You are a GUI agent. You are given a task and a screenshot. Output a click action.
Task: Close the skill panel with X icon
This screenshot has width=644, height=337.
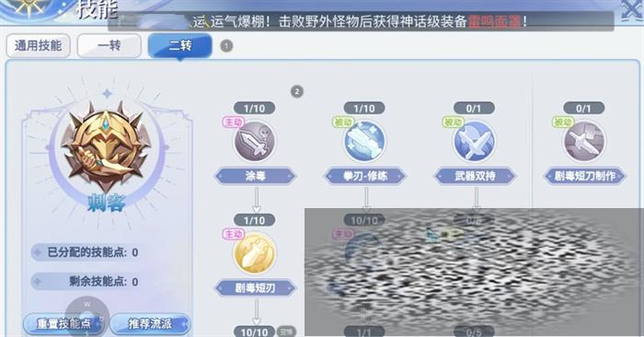[632, 10]
